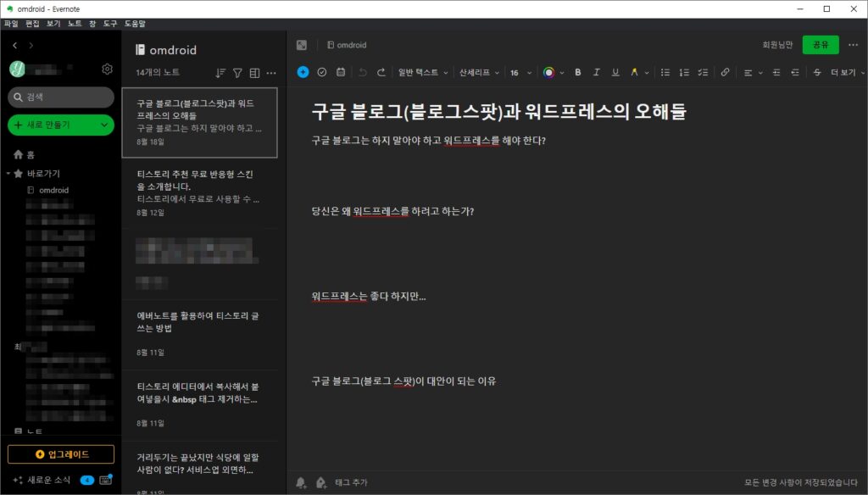The image size is (868, 495).
Task: Open the font family dropdown 산세리프
Action: tap(479, 72)
